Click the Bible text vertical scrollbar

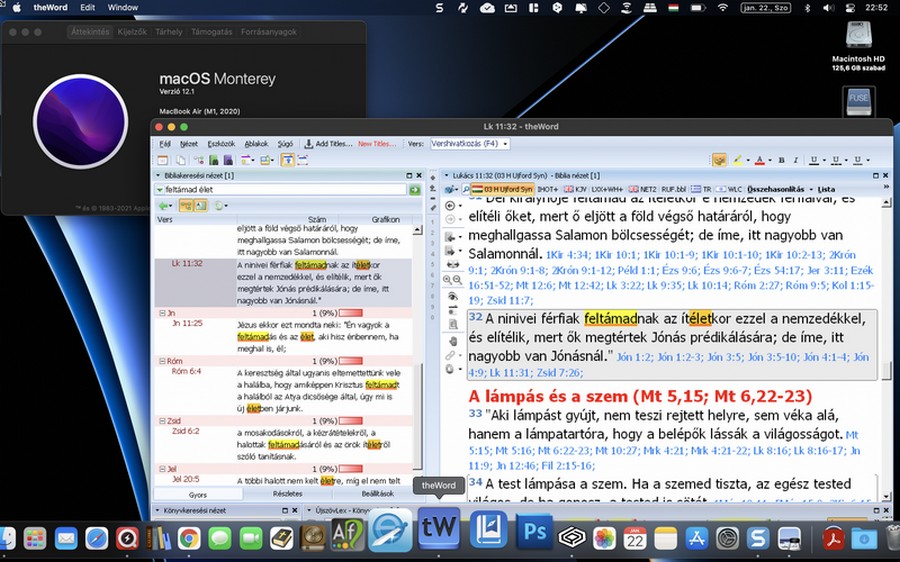(887, 350)
